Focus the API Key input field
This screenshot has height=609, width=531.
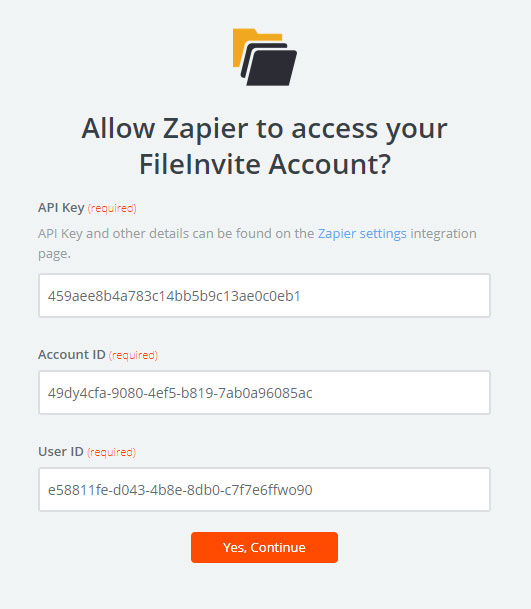click(264, 296)
